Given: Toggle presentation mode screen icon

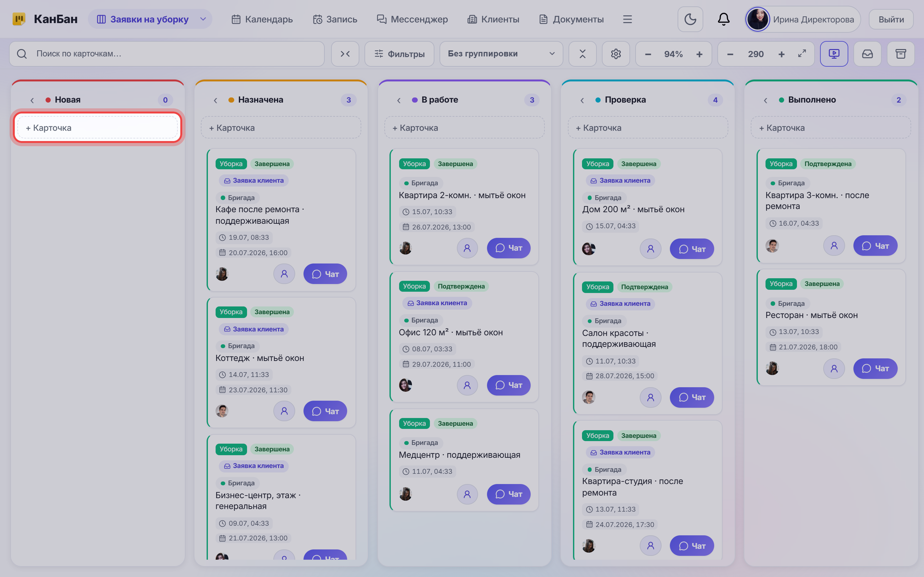Looking at the screenshot, I should (834, 54).
